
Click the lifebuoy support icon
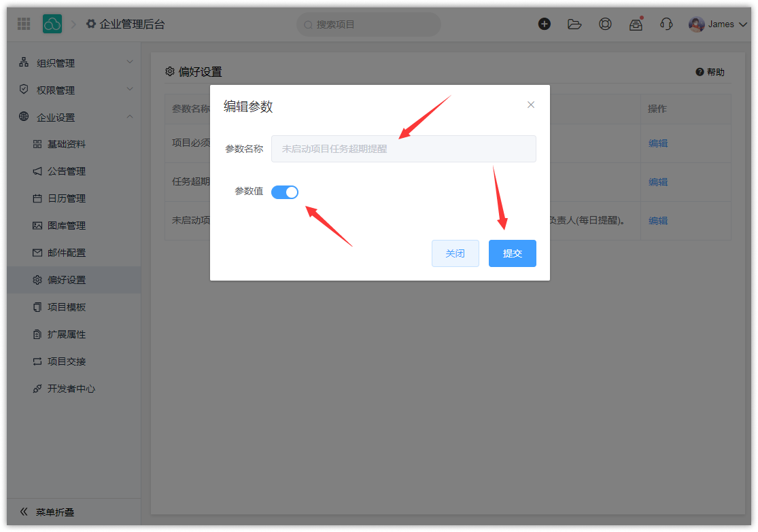tap(605, 24)
